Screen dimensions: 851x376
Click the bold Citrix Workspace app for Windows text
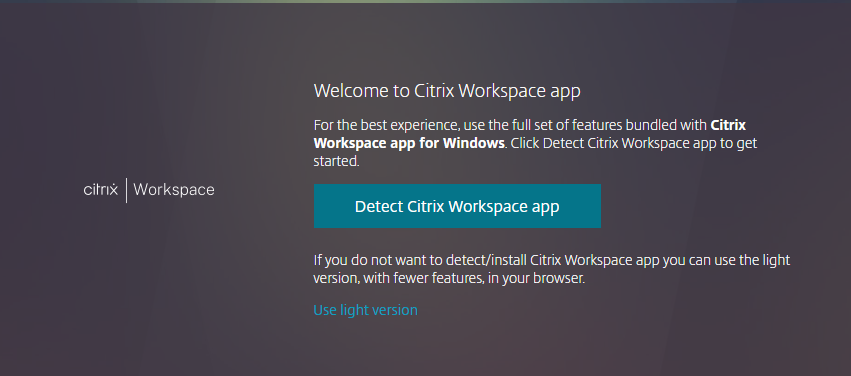click(410, 144)
